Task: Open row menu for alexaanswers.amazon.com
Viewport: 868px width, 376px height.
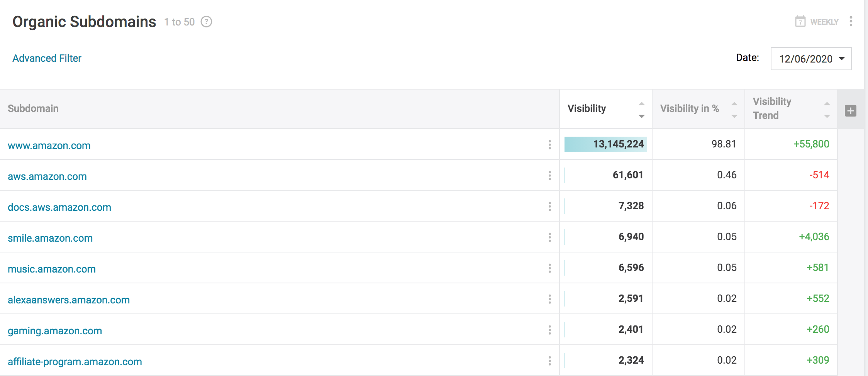Action: point(550,299)
